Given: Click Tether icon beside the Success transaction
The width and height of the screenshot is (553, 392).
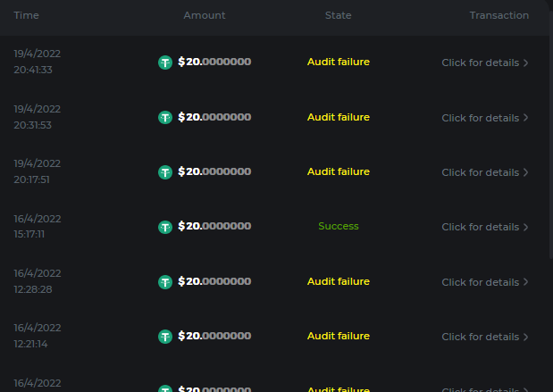Looking at the screenshot, I should point(165,227).
